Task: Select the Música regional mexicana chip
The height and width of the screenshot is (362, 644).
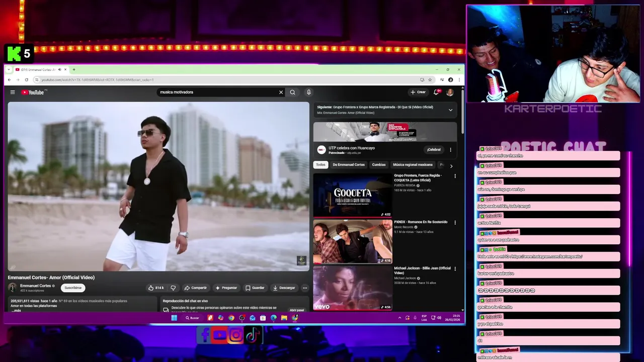Action: [413, 165]
